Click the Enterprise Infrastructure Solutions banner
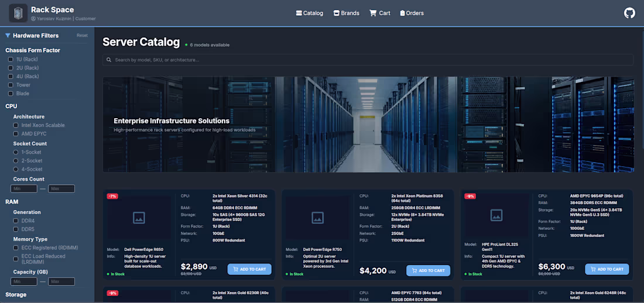Image resolution: width=644 pixels, height=303 pixels. tap(368, 125)
